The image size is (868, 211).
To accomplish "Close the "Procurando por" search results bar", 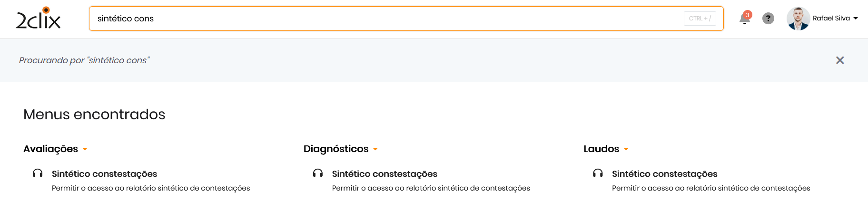I will pos(840,60).
